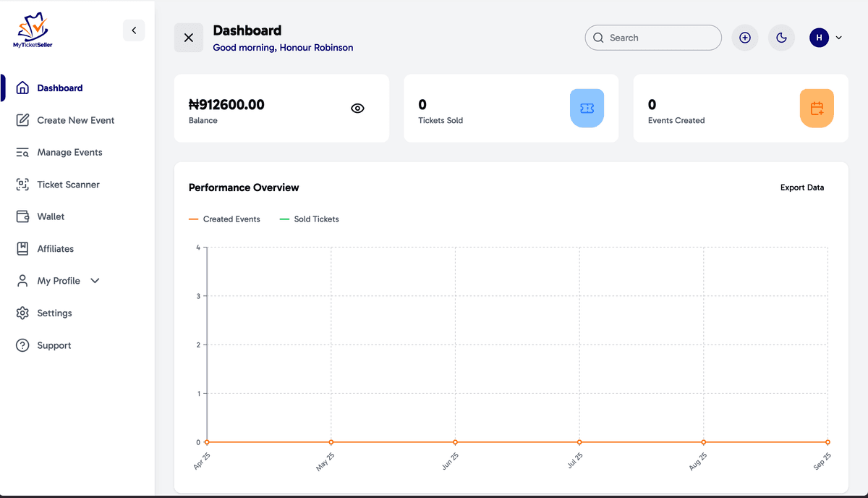Open the user account dropdown arrow
Screen dimensions: 868x498
point(838,38)
